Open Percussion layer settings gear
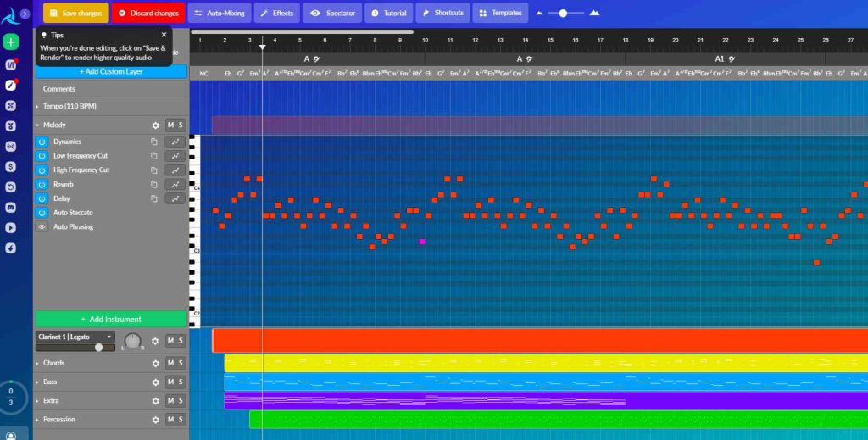Viewport: 868px width, 440px height. pos(156,420)
